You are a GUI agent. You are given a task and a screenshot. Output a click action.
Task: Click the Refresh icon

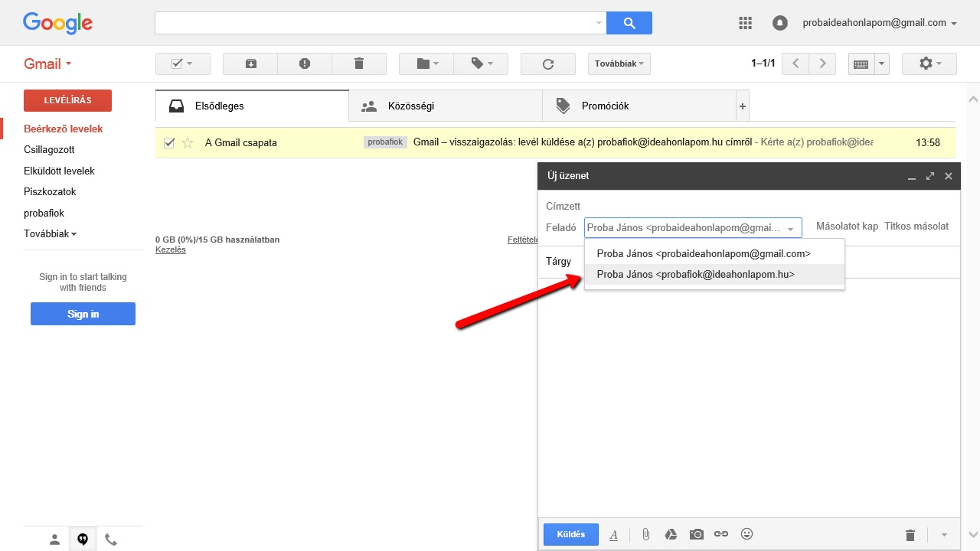point(547,64)
